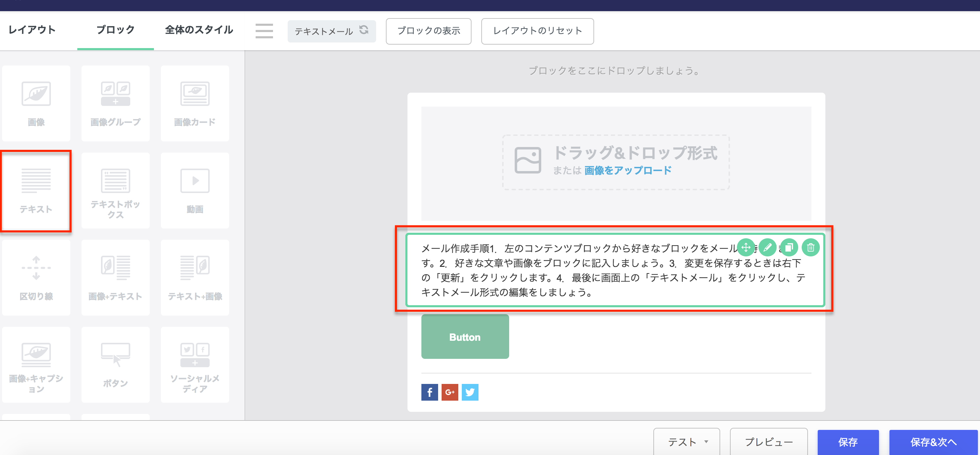Click the Twitter social icon
Viewport: 980px width, 455px height.
coord(470,392)
